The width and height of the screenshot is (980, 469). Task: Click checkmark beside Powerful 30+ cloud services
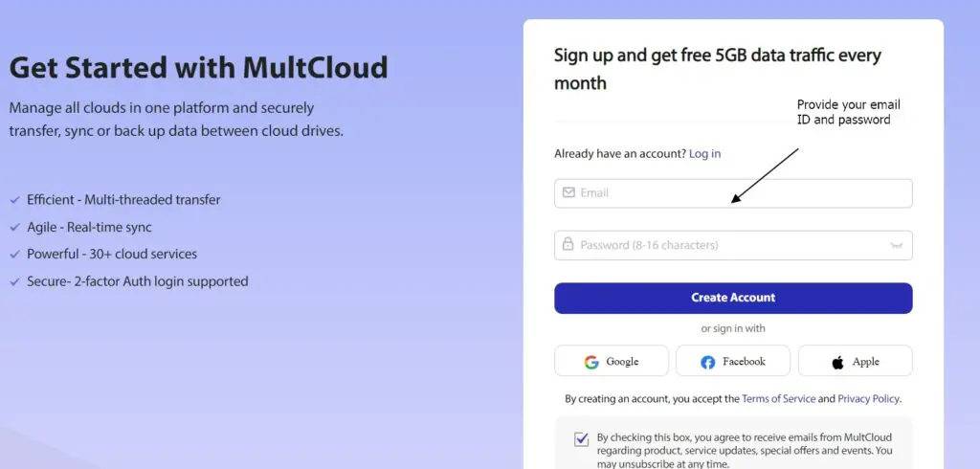click(14, 255)
